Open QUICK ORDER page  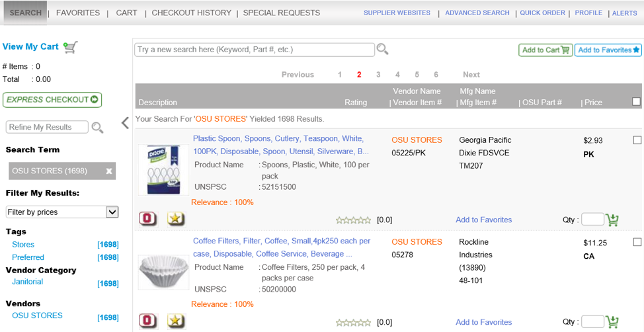coord(543,13)
